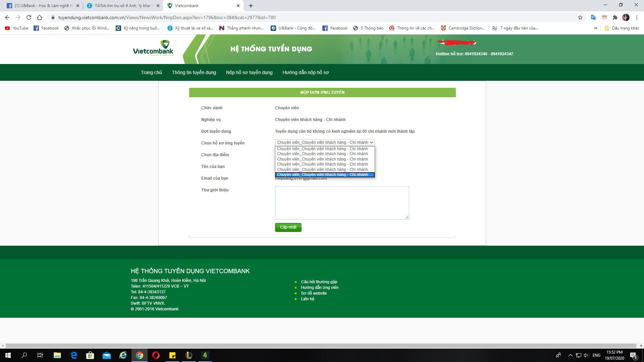644x362 pixels.
Task: Launch Internet Explorer from taskbar
Action: click(x=123, y=355)
